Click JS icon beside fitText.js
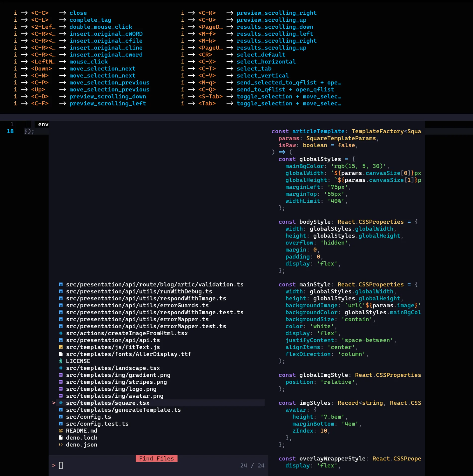The height and width of the screenshot is (476, 473). tap(61, 347)
